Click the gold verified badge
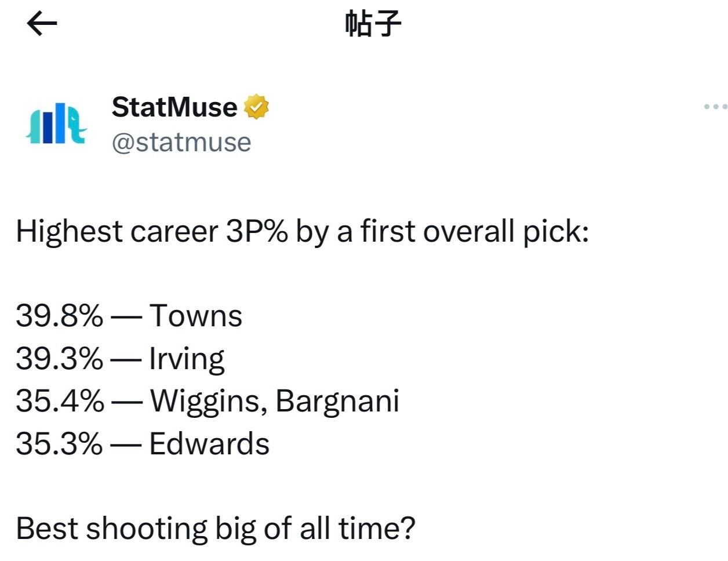The image size is (728, 561). pos(256,107)
